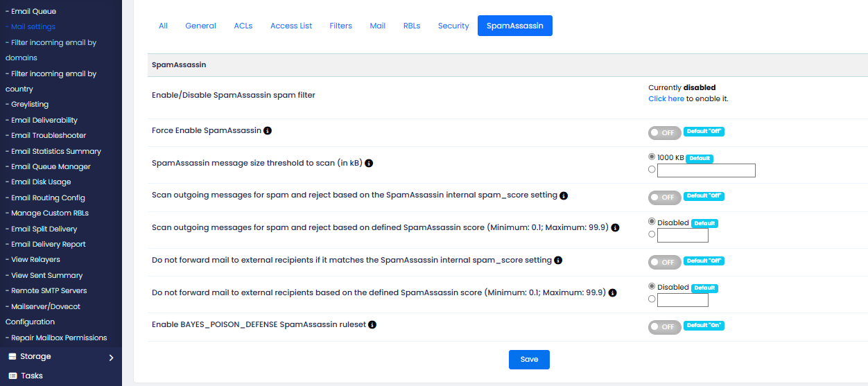The width and height of the screenshot is (868, 386).
Task: Switch to the RBLs tab
Action: tap(412, 26)
